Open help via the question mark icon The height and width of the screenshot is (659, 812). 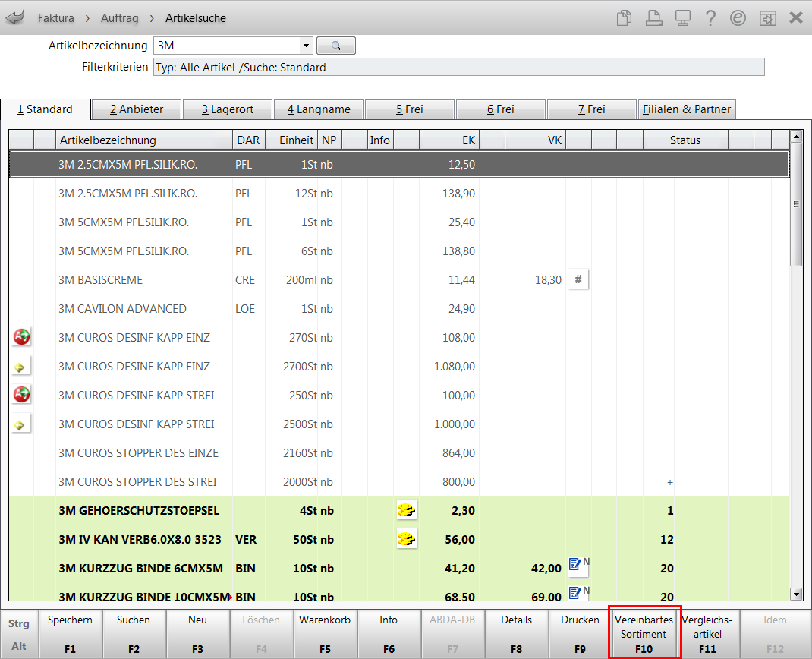pyautogui.click(x=710, y=17)
